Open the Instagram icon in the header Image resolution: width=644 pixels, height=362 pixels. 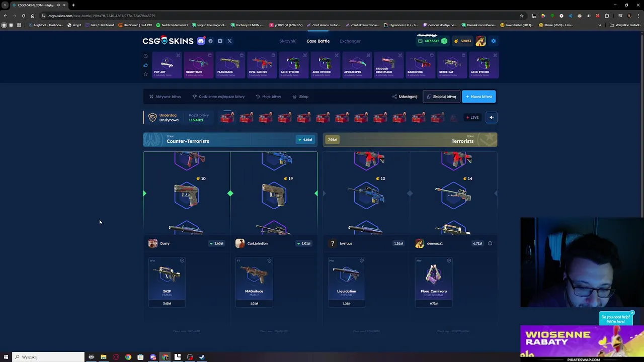pos(220,41)
